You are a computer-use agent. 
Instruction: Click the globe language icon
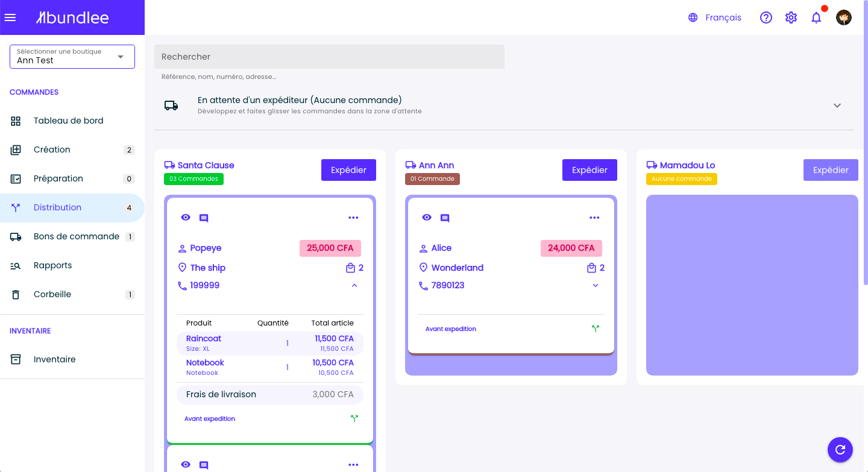693,17
